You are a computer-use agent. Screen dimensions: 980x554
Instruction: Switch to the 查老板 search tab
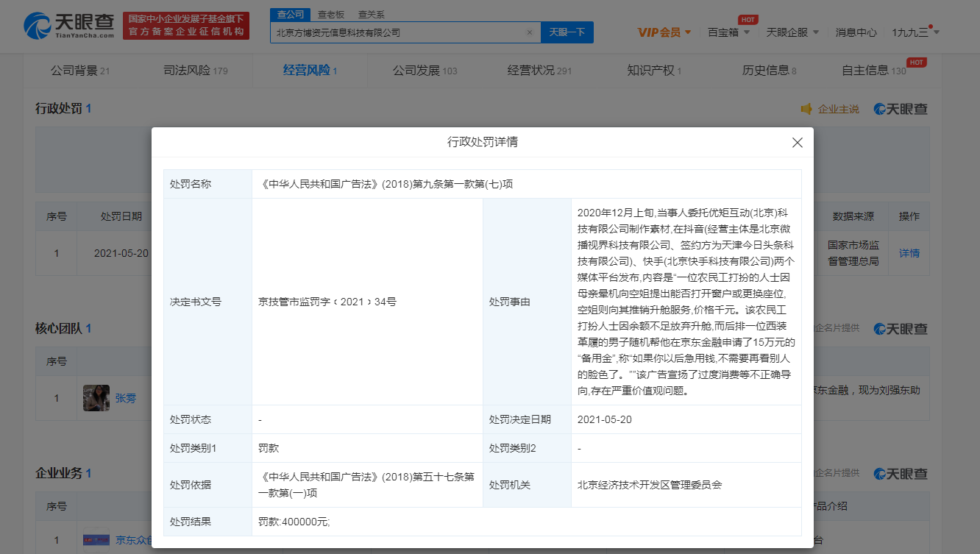tap(330, 15)
